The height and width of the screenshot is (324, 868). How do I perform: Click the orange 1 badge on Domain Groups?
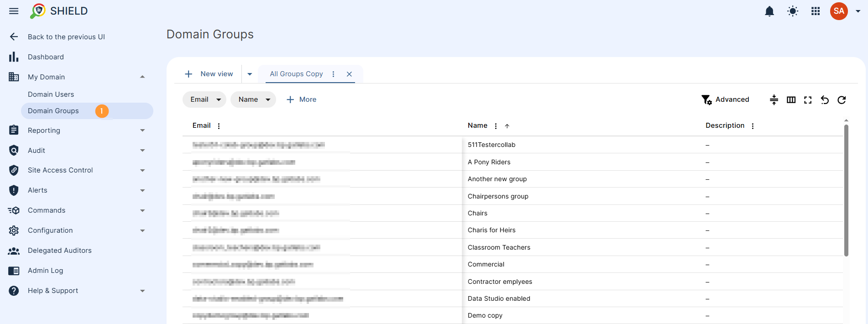tap(102, 111)
